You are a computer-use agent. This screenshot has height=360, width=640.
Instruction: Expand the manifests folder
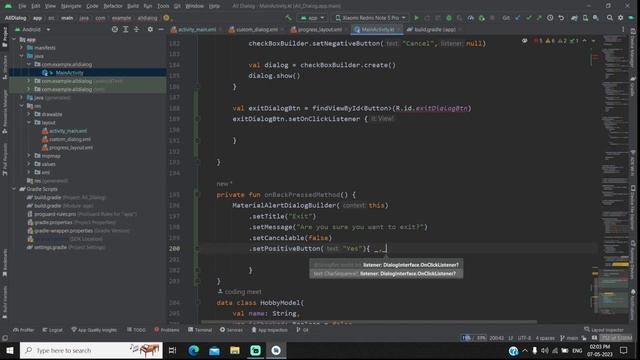[x=22, y=48]
